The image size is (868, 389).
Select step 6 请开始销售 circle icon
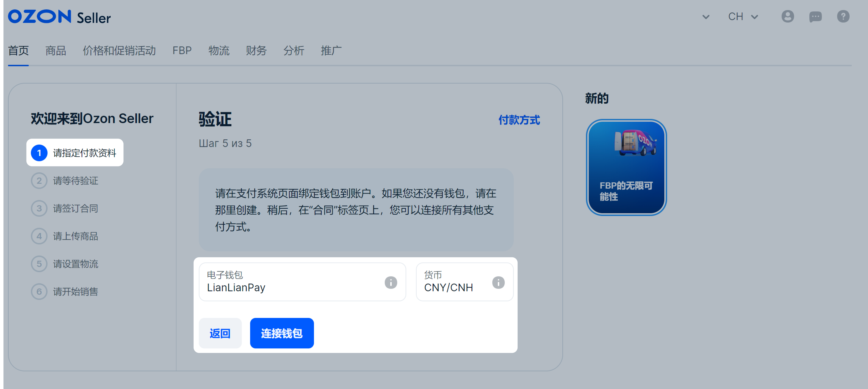[x=39, y=292]
